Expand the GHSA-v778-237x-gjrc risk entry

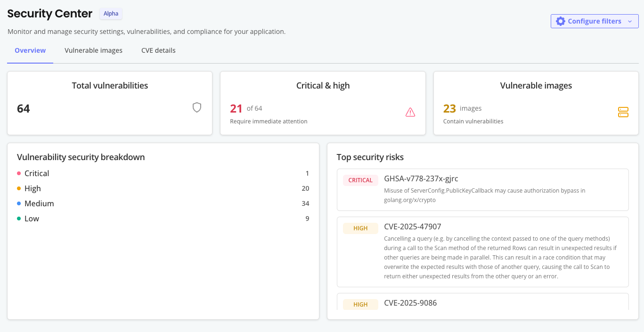pos(482,190)
